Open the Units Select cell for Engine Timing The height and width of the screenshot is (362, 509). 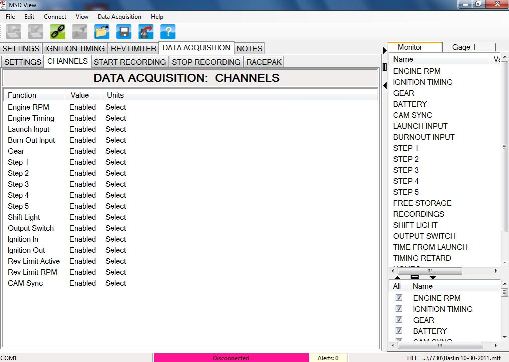(116, 118)
